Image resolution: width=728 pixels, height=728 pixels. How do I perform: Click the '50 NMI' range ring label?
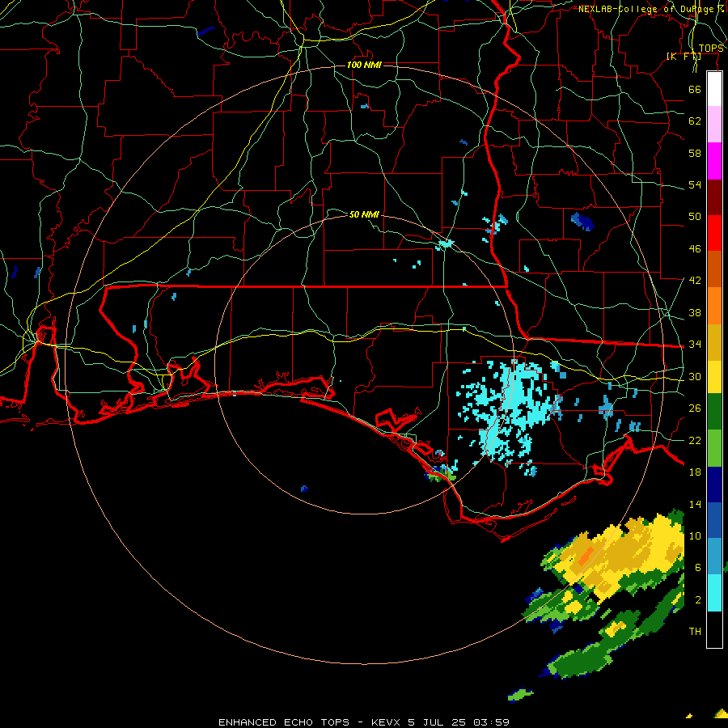(x=364, y=214)
